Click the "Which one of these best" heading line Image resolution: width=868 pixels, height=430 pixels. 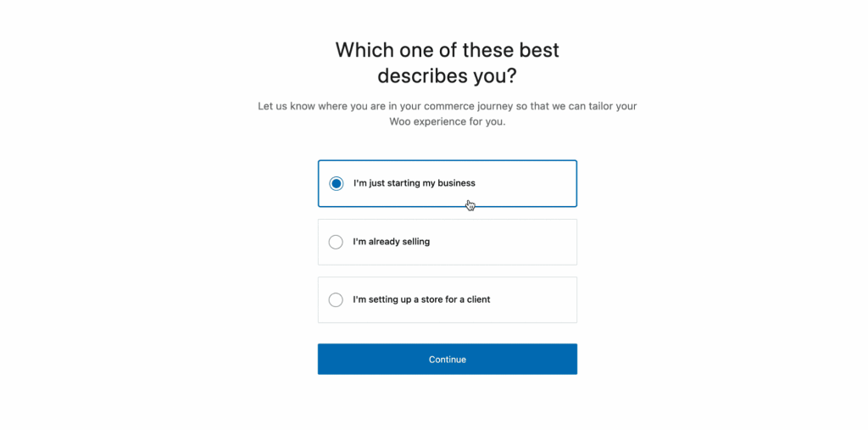click(x=447, y=49)
